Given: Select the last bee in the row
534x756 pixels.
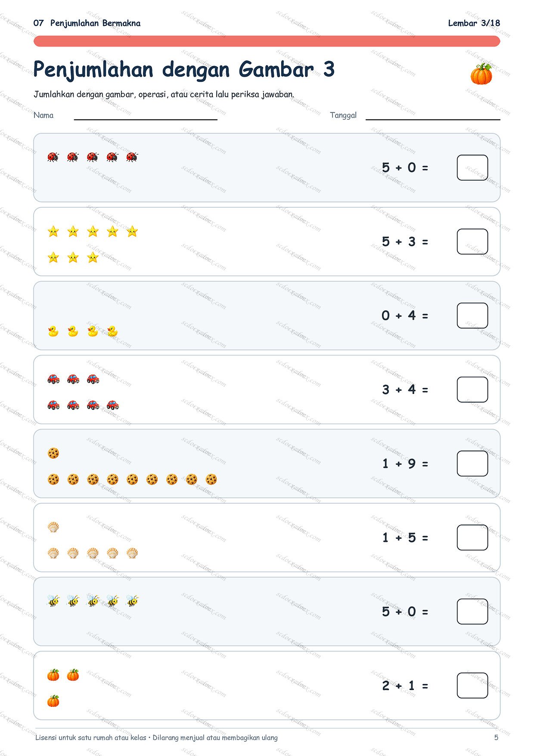Looking at the screenshot, I should (132, 601).
